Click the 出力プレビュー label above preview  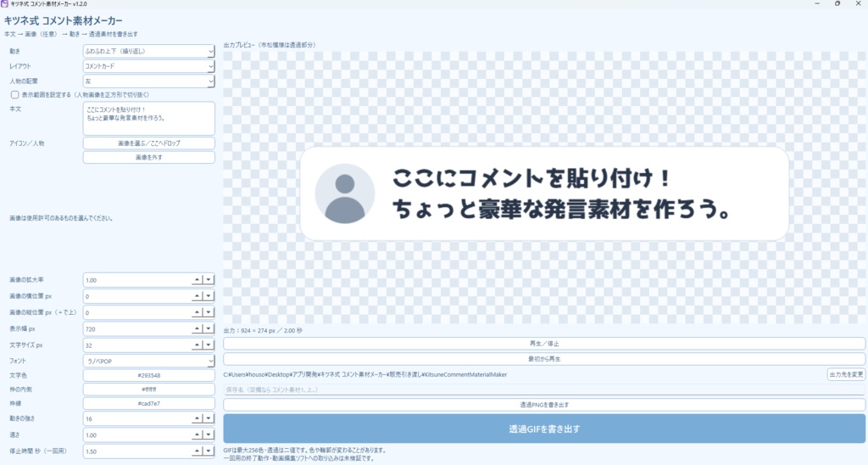point(270,45)
